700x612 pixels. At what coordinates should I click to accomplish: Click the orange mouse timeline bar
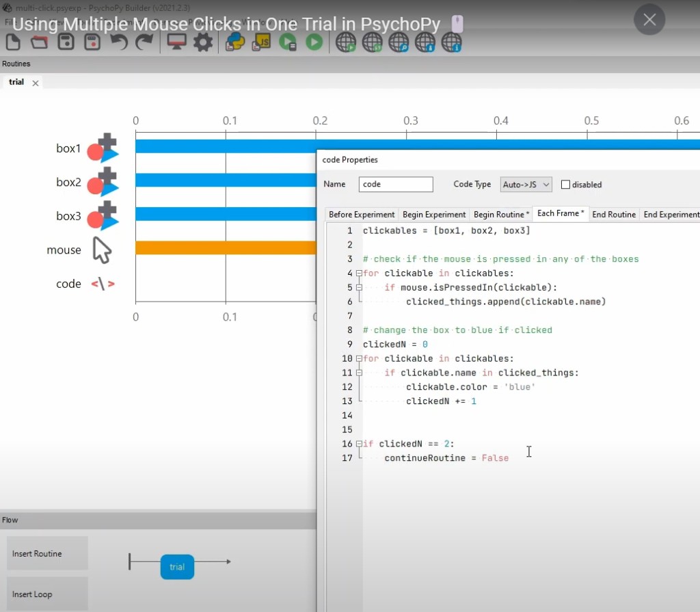(x=226, y=248)
